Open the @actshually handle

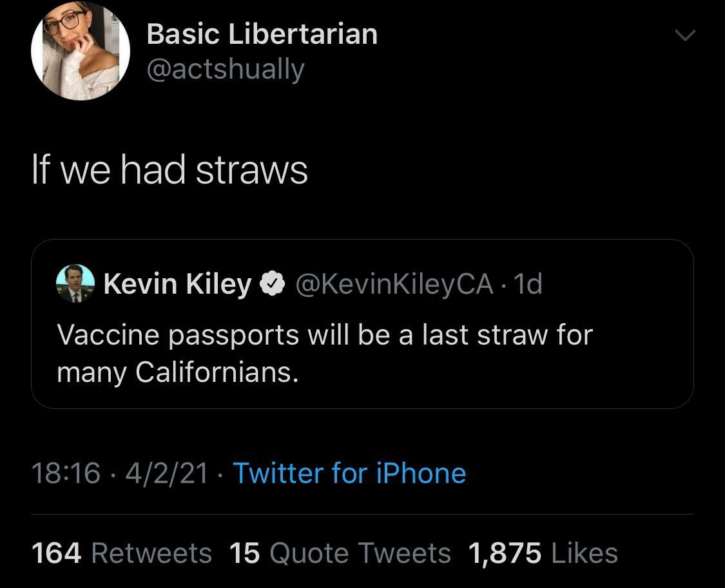[226, 69]
